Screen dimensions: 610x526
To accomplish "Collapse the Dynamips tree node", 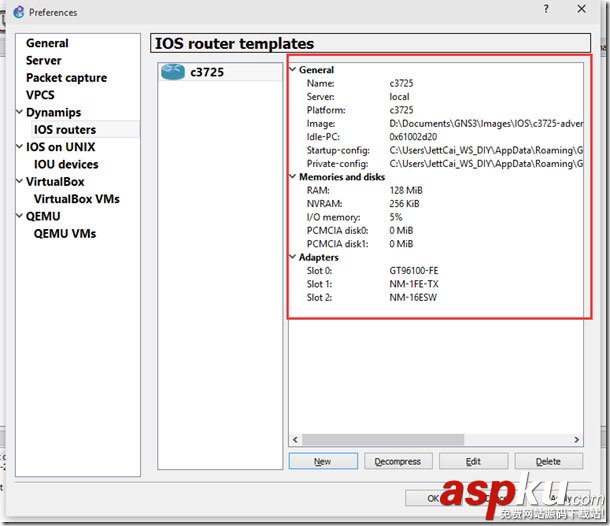I will click(x=19, y=112).
